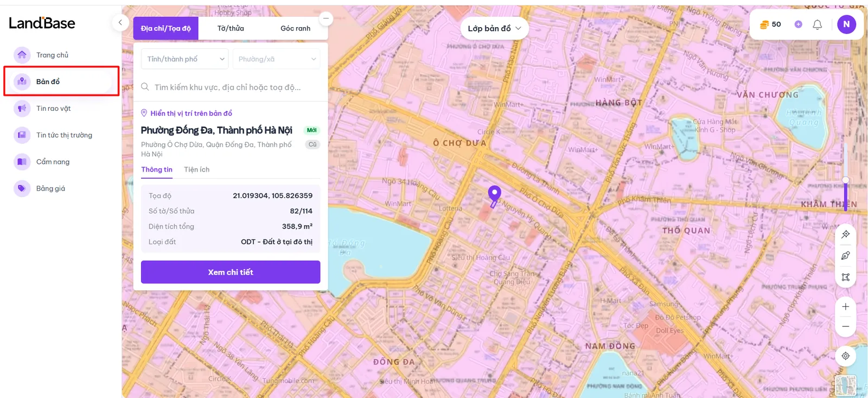The height and width of the screenshot is (398, 868).
Task: Click the Ô CHỢ DỪA map label
Action: (459, 143)
